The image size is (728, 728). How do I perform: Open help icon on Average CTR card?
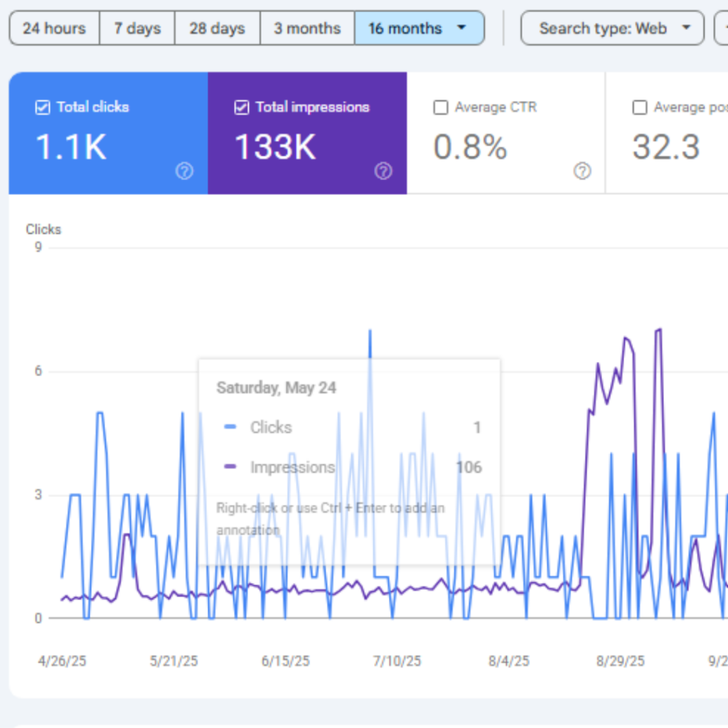click(x=582, y=171)
